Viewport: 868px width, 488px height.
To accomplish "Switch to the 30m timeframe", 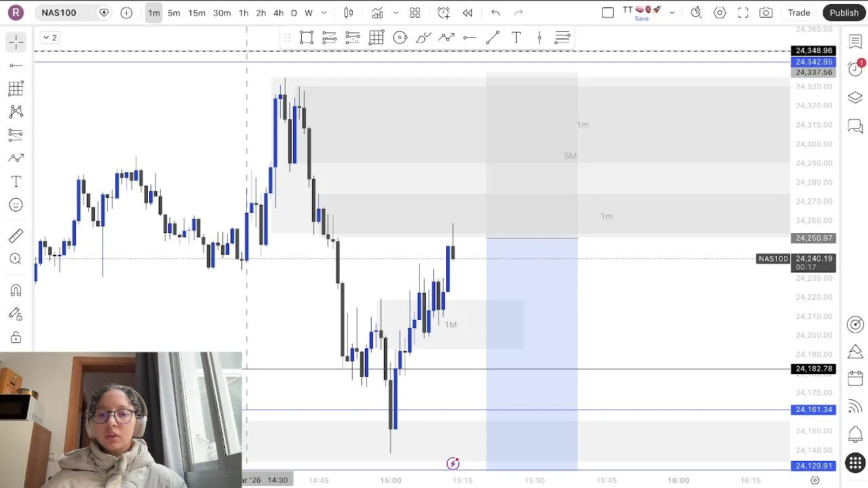I will (x=222, y=13).
